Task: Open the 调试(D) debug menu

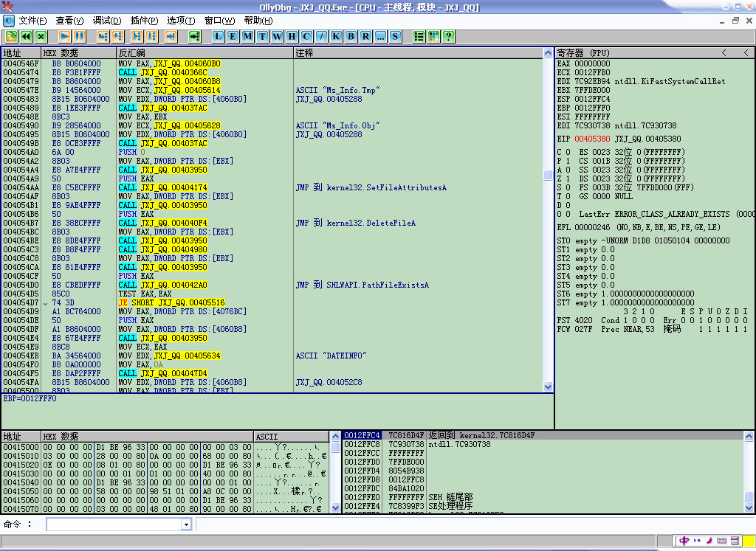Action: tap(107, 21)
